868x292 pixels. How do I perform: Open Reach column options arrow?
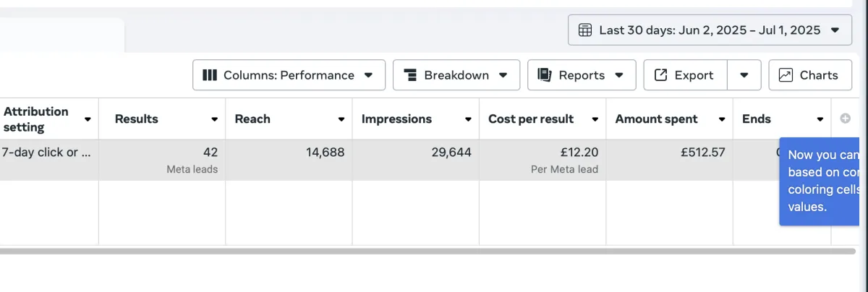tap(341, 119)
